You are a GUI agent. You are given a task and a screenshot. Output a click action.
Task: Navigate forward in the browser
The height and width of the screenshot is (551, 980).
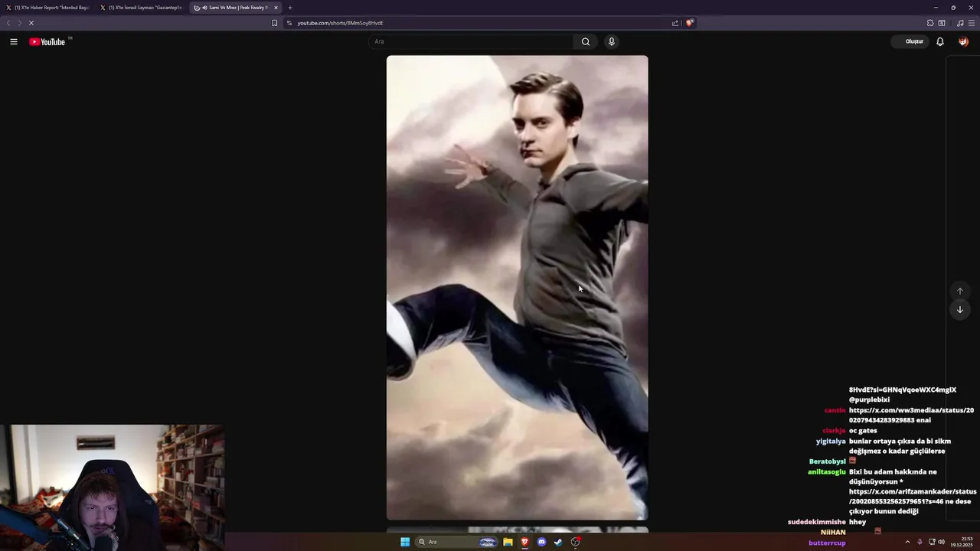19,23
